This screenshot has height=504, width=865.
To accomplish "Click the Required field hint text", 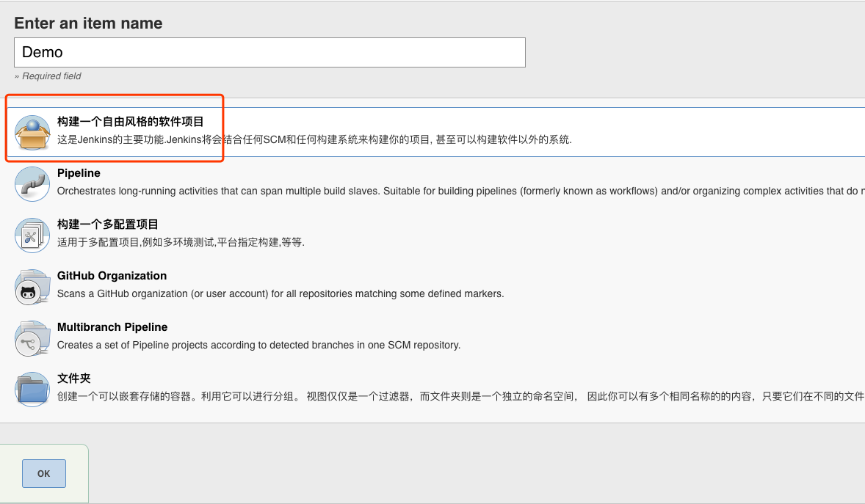I will coord(48,76).
